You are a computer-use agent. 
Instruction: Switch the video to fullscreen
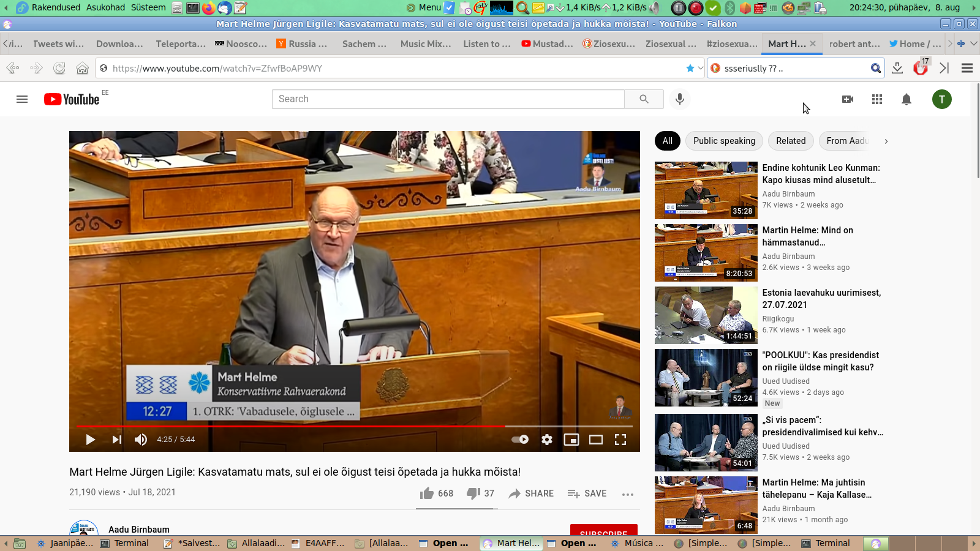[x=620, y=440]
